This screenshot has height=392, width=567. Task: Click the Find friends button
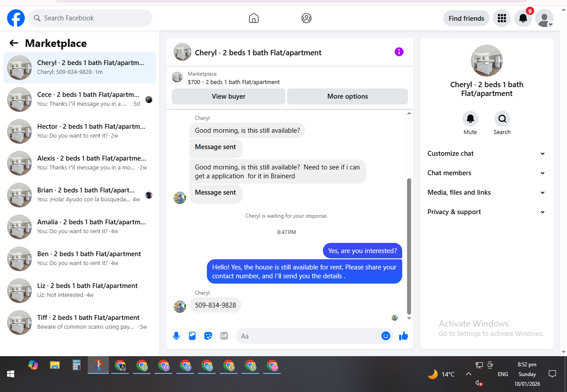[466, 18]
